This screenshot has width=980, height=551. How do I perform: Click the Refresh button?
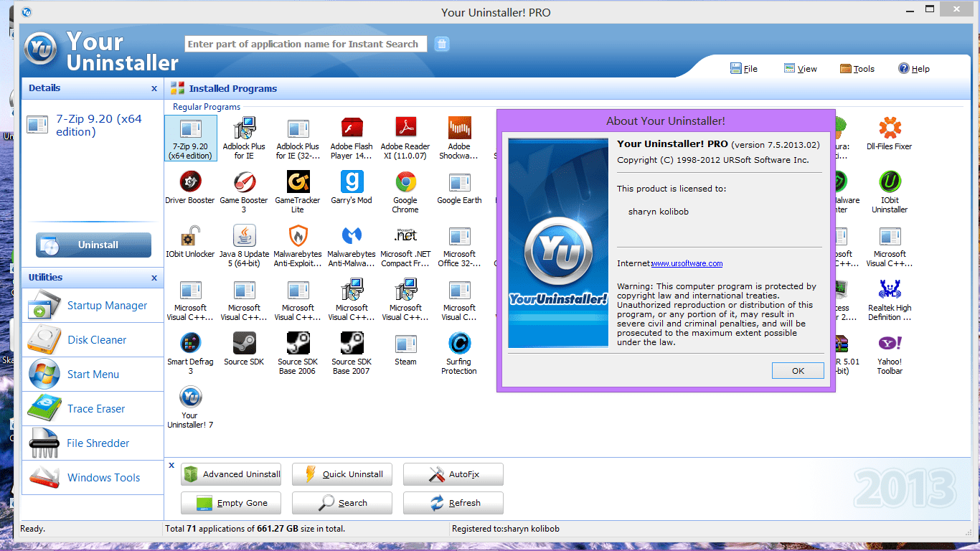pos(453,503)
